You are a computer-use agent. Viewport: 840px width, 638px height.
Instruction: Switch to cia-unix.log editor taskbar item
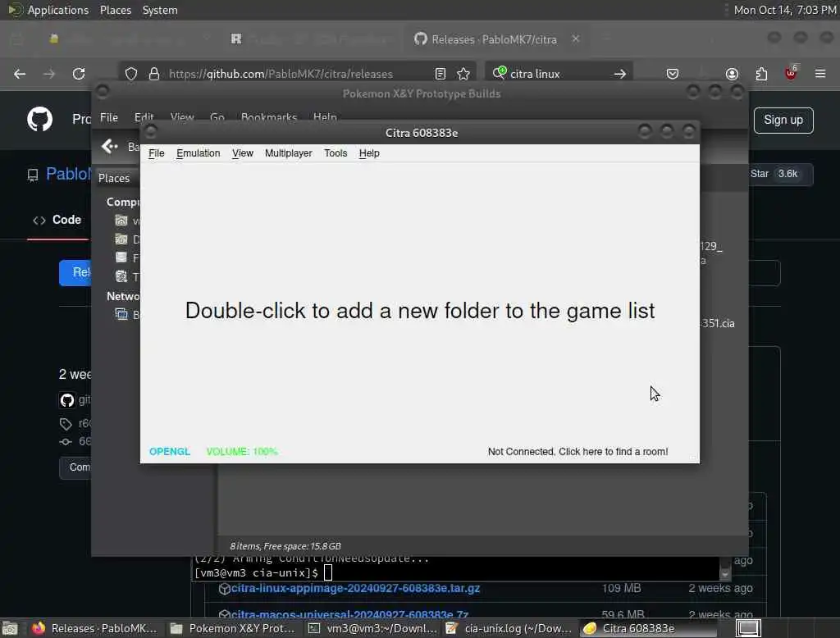pos(510,628)
